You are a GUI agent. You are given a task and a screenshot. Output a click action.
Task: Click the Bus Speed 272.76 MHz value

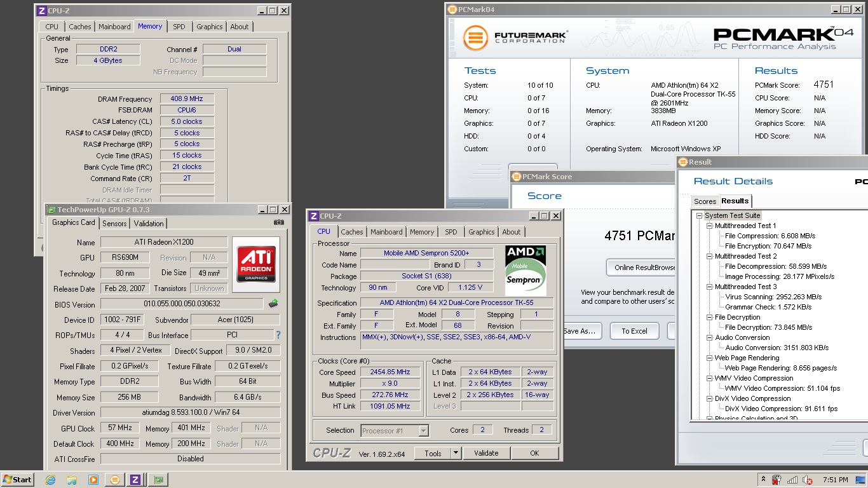(x=390, y=395)
